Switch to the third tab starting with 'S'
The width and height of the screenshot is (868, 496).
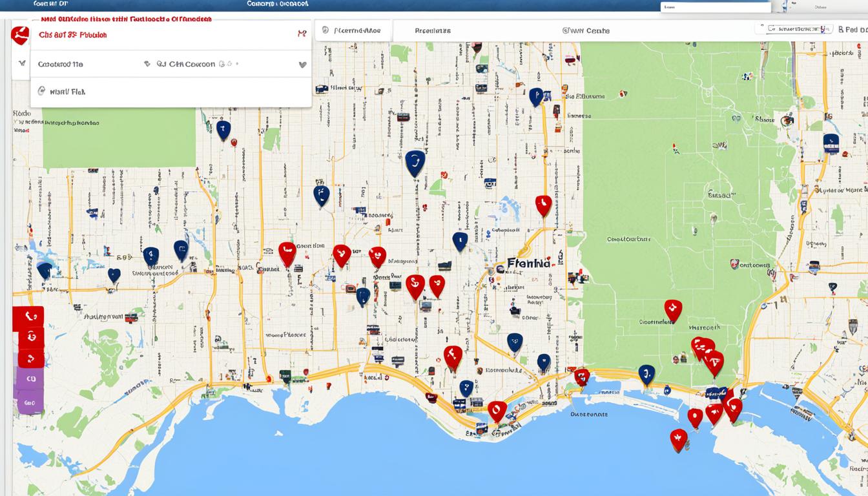pyautogui.click(x=585, y=30)
